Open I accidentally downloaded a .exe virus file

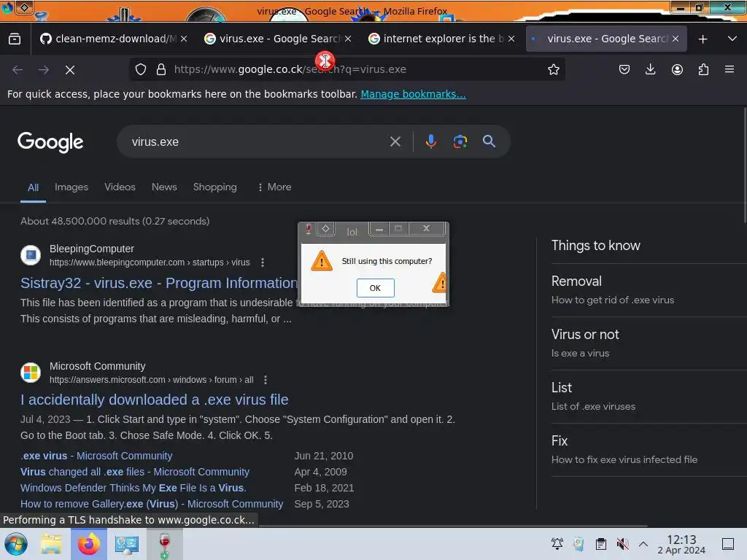pos(155,400)
